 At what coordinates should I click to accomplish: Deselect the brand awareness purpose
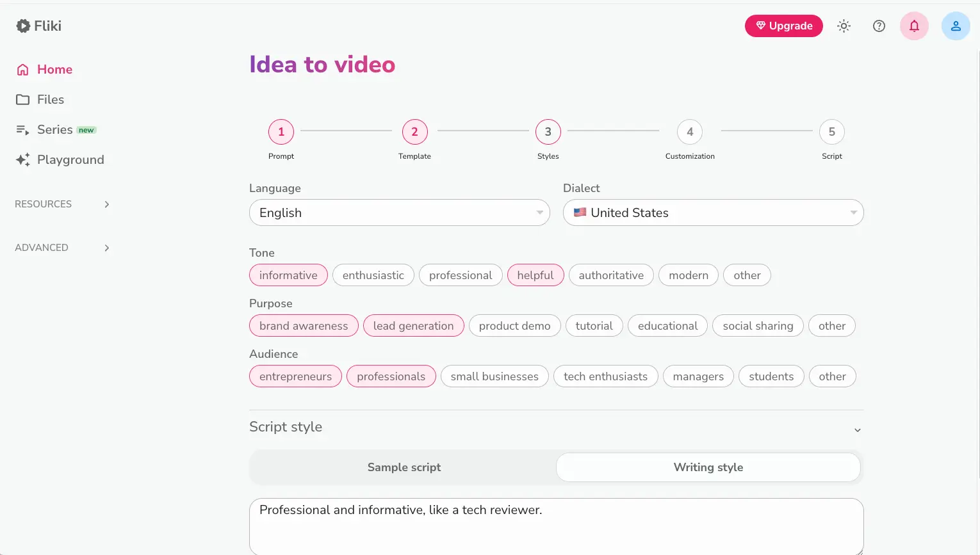304,325
